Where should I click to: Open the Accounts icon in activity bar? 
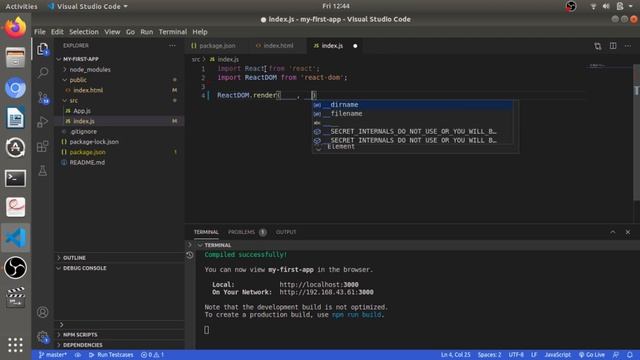[x=42, y=312]
